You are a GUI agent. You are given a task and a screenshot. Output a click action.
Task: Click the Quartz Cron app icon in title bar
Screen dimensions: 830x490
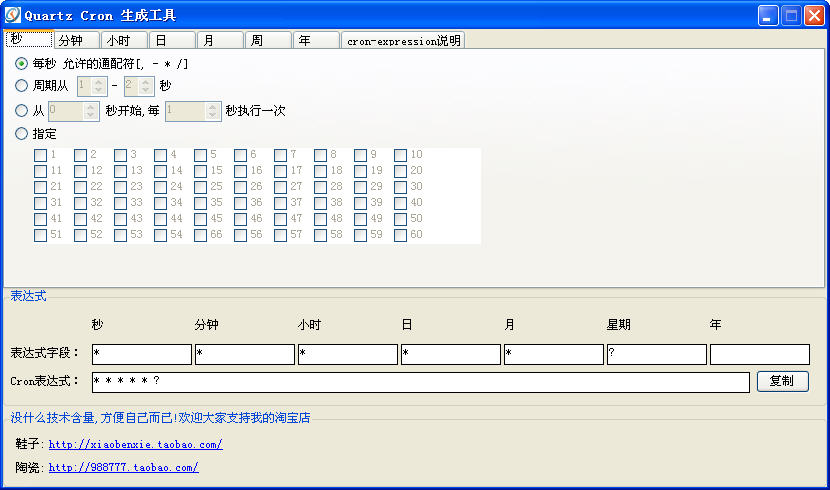pyautogui.click(x=13, y=15)
